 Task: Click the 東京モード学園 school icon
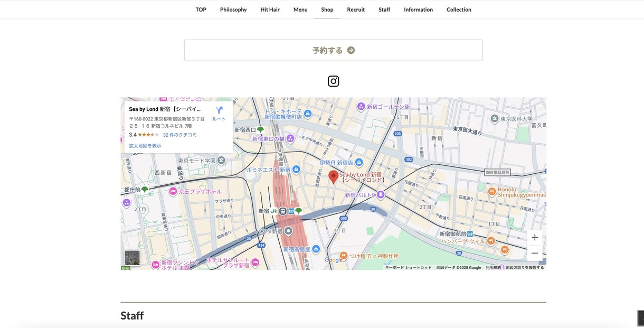pos(222,160)
